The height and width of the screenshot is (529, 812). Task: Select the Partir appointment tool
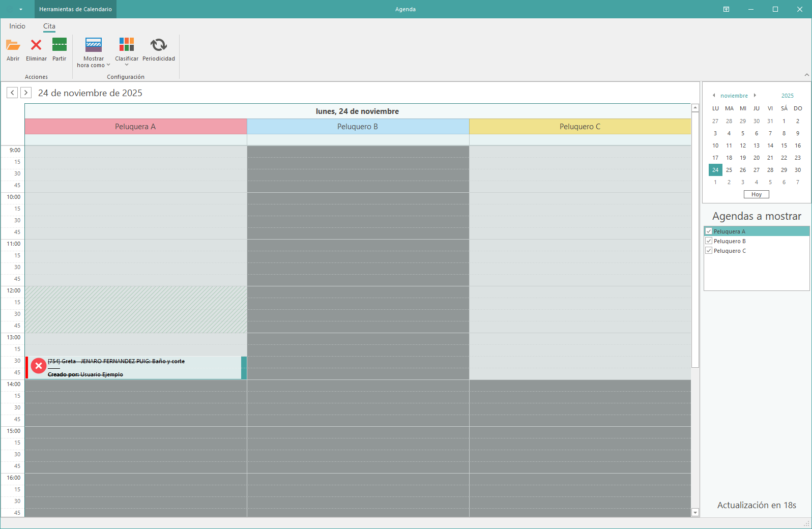pos(59,45)
